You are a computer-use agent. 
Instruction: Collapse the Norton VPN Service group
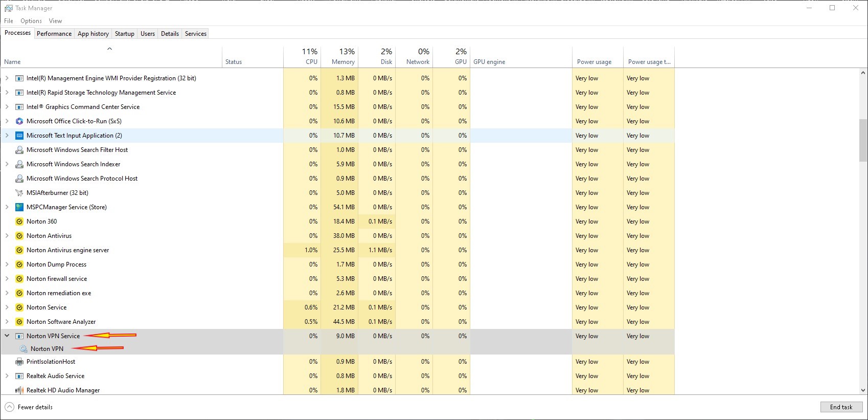point(7,336)
